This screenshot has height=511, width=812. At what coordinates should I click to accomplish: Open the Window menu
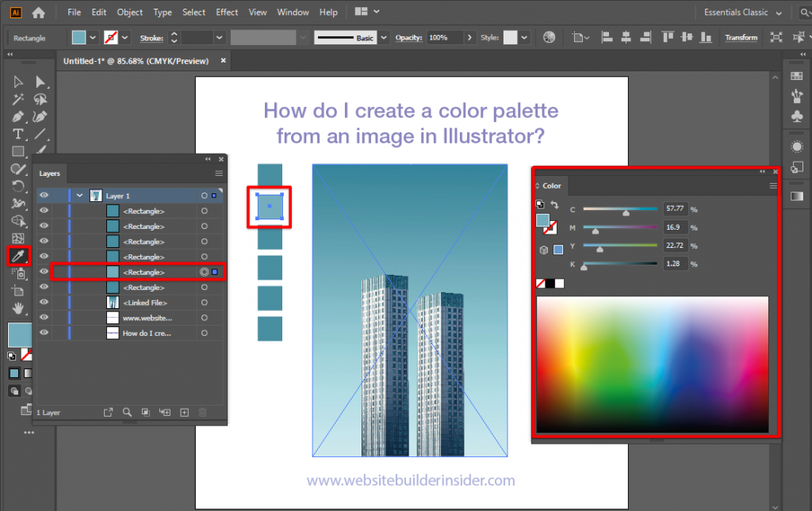(293, 12)
